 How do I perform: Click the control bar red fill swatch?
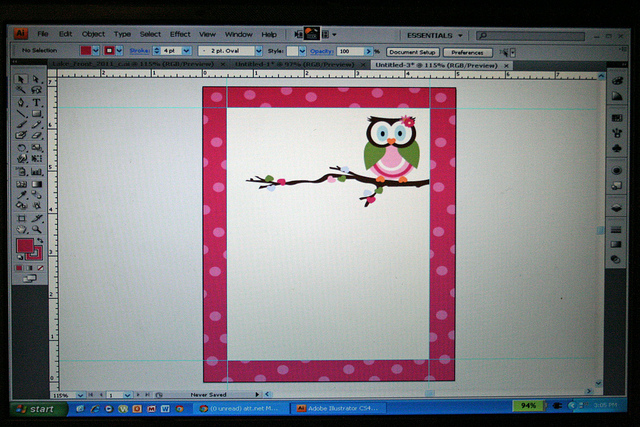(86, 51)
